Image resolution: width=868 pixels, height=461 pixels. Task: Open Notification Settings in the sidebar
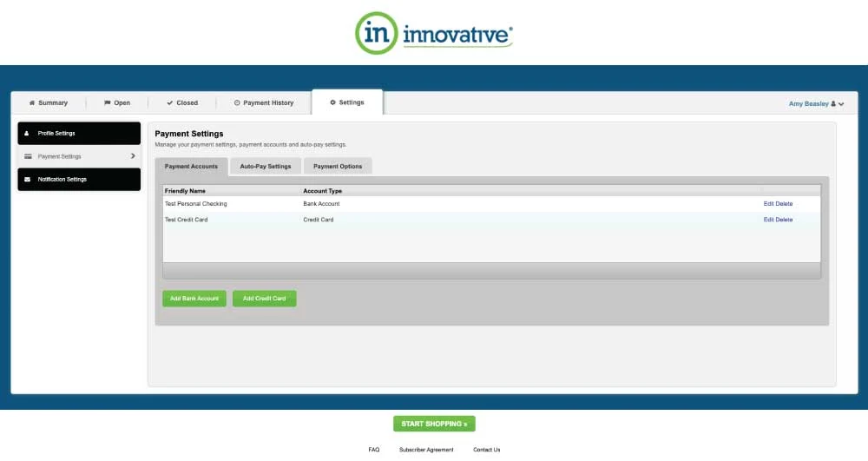click(x=79, y=180)
